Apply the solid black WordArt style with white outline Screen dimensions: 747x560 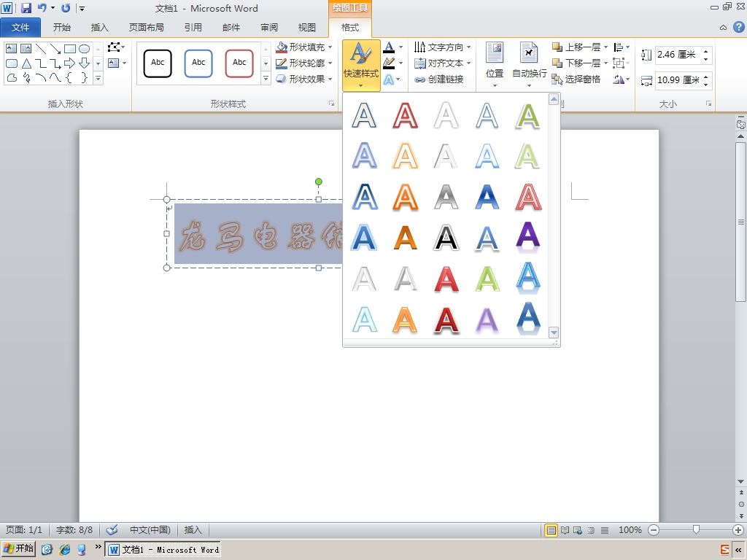(x=446, y=238)
